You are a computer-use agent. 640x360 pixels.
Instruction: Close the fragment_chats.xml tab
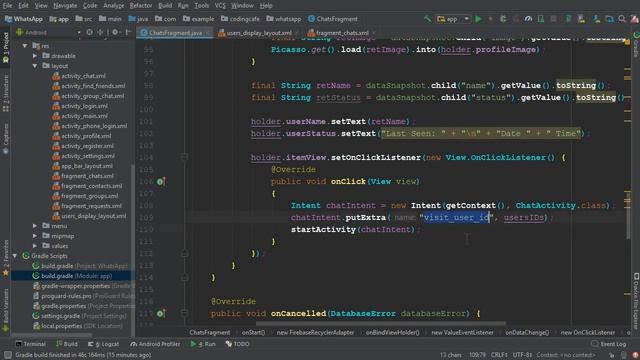pyautogui.click(x=374, y=33)
